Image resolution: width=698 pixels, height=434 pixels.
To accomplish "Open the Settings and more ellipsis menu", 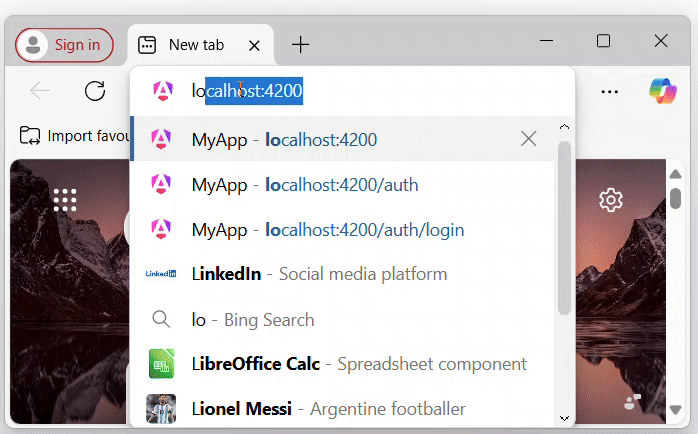I will pos(609,91).
